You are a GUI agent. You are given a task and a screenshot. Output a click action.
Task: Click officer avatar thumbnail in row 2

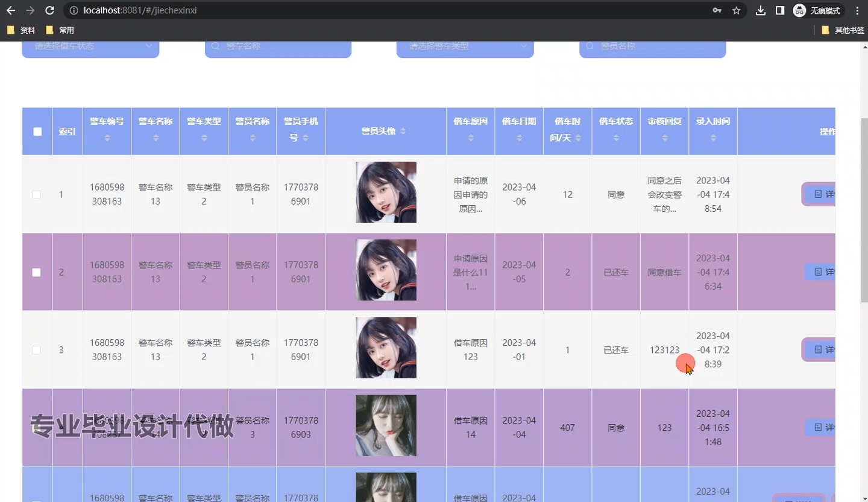tap(386, 270)
